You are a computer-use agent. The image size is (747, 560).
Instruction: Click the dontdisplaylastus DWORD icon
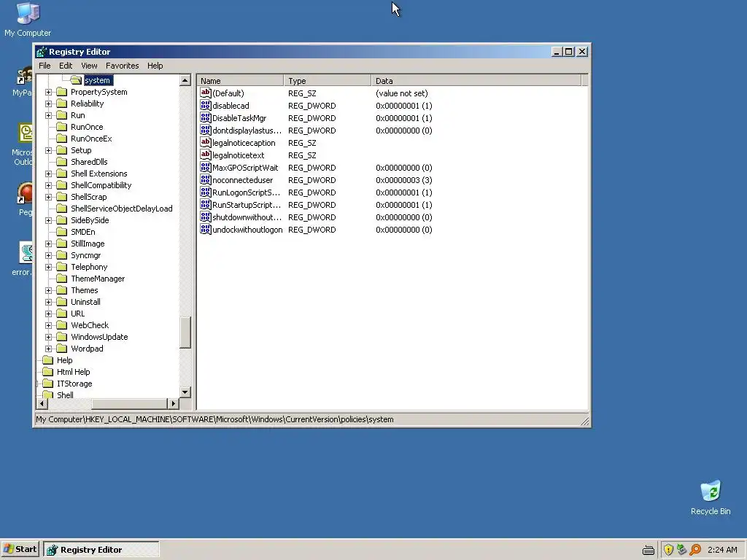pos(205,130)
